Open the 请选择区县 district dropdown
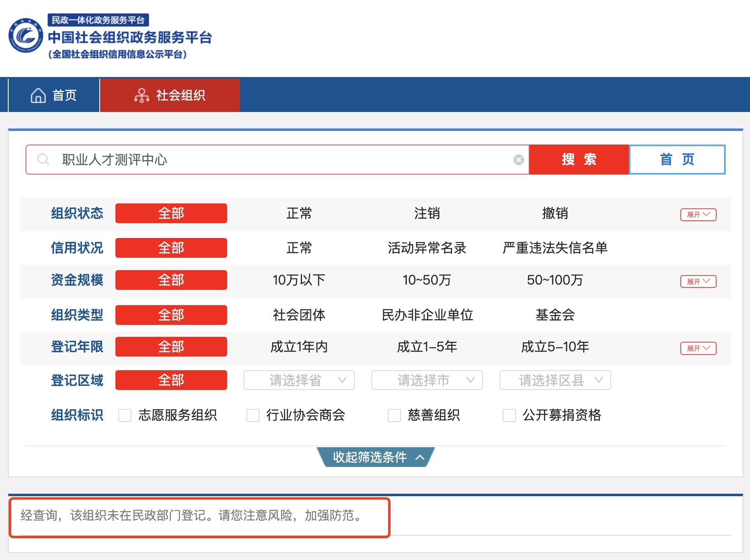This screenshot has width=750, height=560. (x=555, y=380)
